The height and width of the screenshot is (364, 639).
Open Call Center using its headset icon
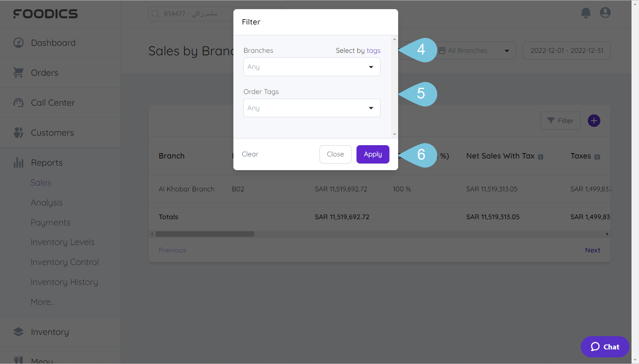tap(18, 102)
